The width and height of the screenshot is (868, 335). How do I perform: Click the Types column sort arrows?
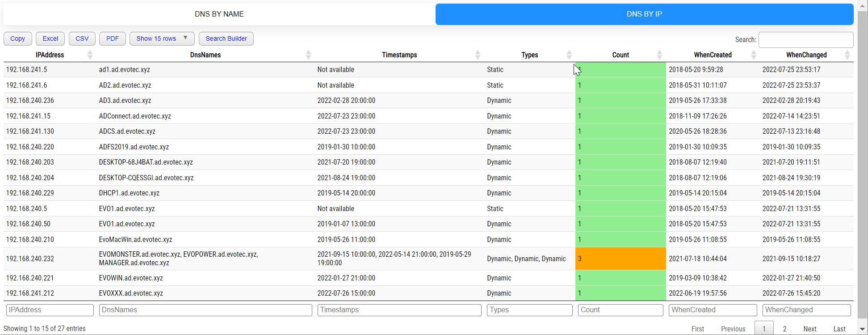[569, 55]
